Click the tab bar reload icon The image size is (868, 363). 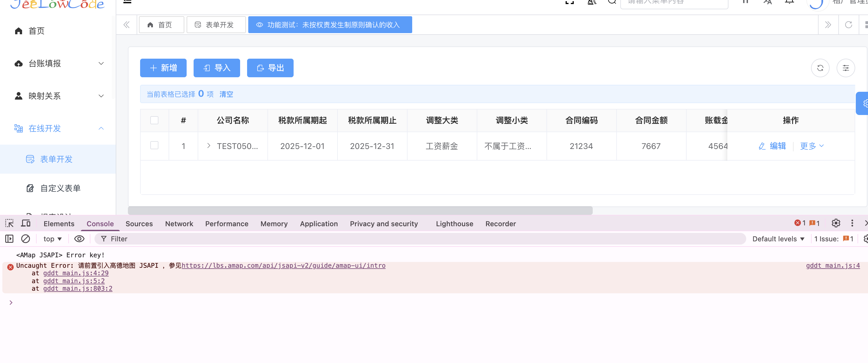[x=848, y=25]
